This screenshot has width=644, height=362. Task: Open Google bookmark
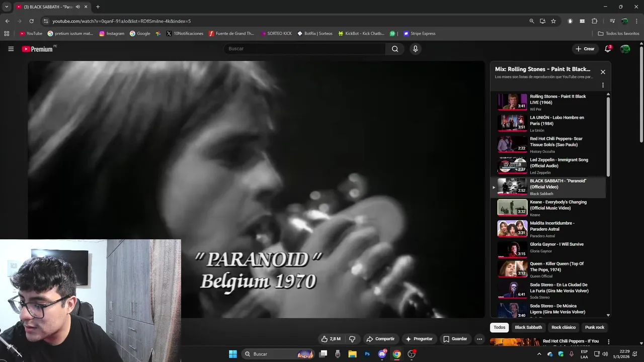point(140,34)
